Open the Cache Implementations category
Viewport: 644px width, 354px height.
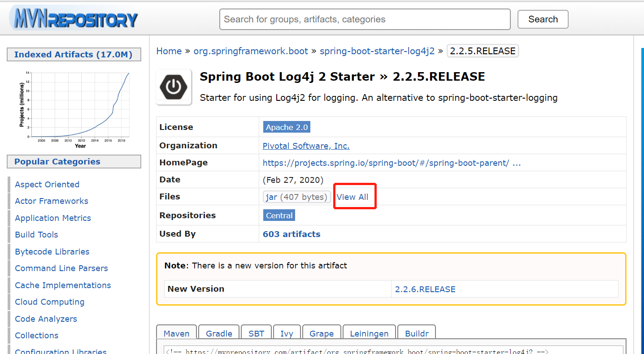coord(63,285)
